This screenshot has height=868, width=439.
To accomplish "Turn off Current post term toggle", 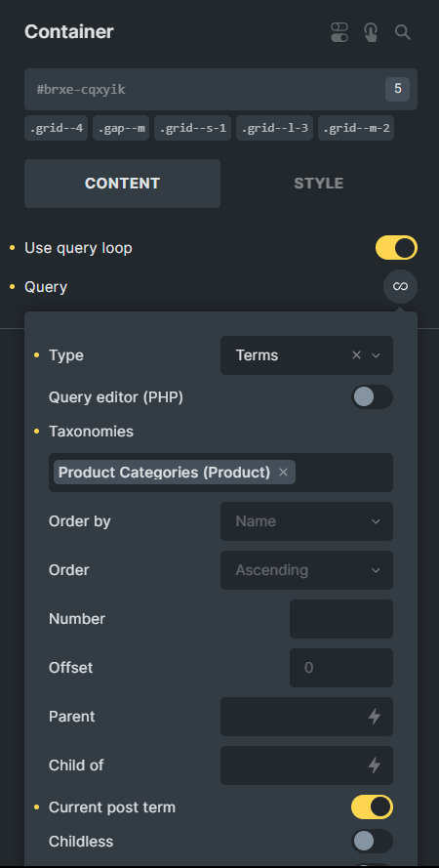I will [x=372, y=807].
